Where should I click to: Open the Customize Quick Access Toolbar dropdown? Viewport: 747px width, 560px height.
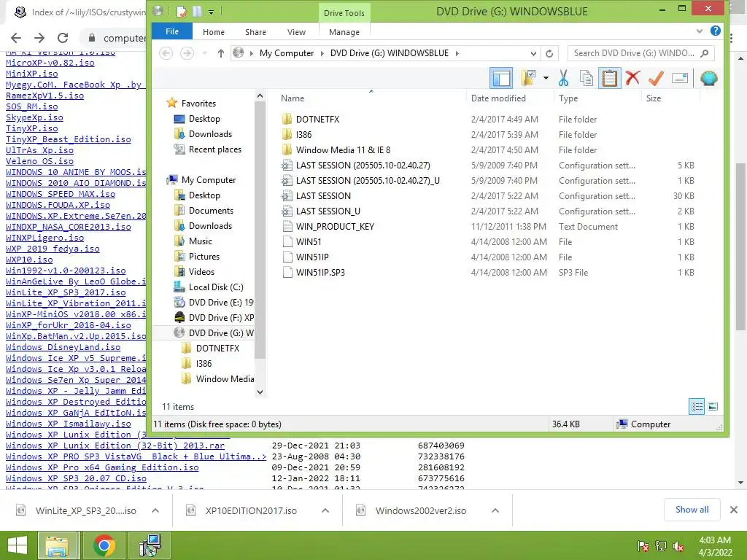pos(211,12)
